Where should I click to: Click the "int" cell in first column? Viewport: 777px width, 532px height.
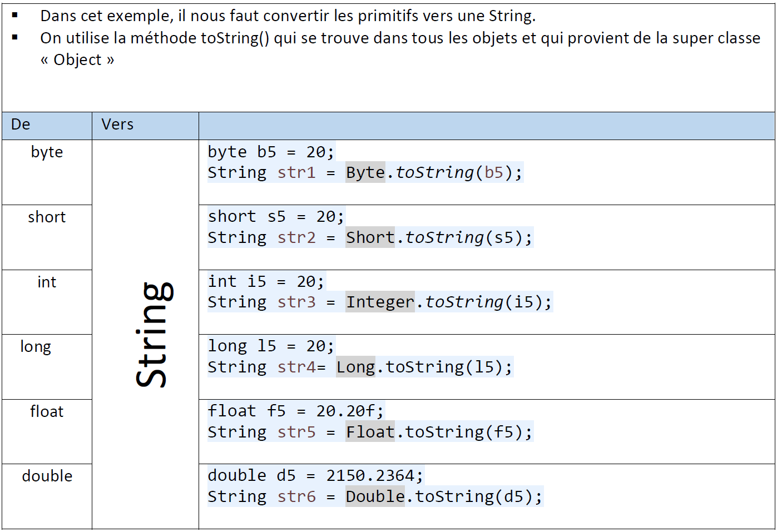(47, 282)
